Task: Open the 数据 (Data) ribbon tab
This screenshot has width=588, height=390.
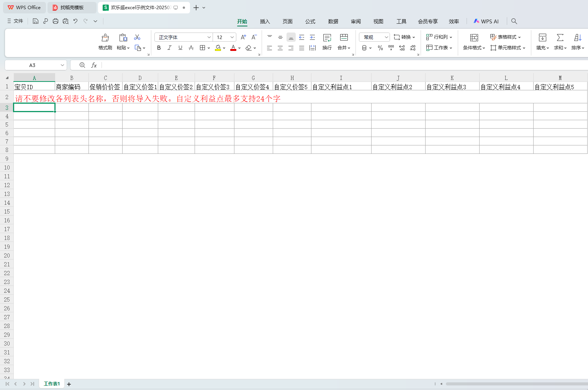Action: click(333, 21)
